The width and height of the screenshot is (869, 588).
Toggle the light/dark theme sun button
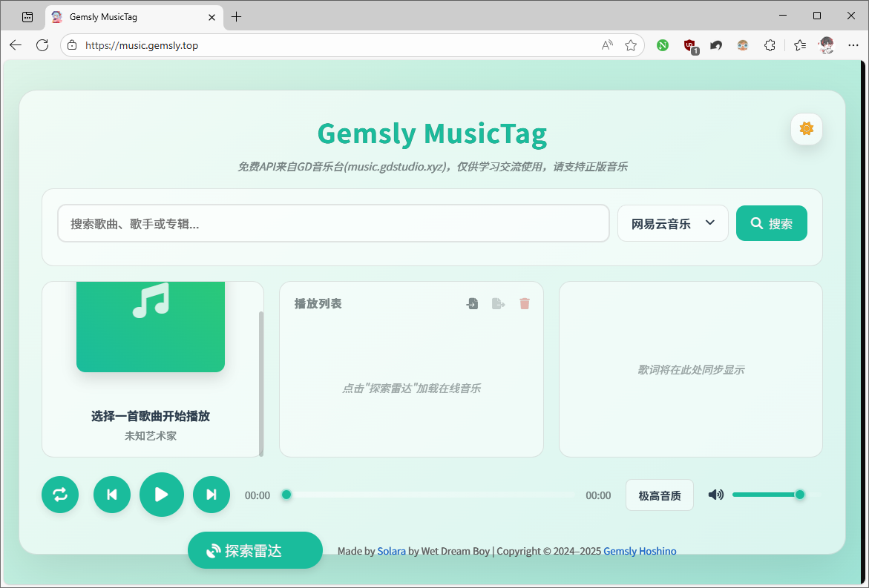coord(806,129)
